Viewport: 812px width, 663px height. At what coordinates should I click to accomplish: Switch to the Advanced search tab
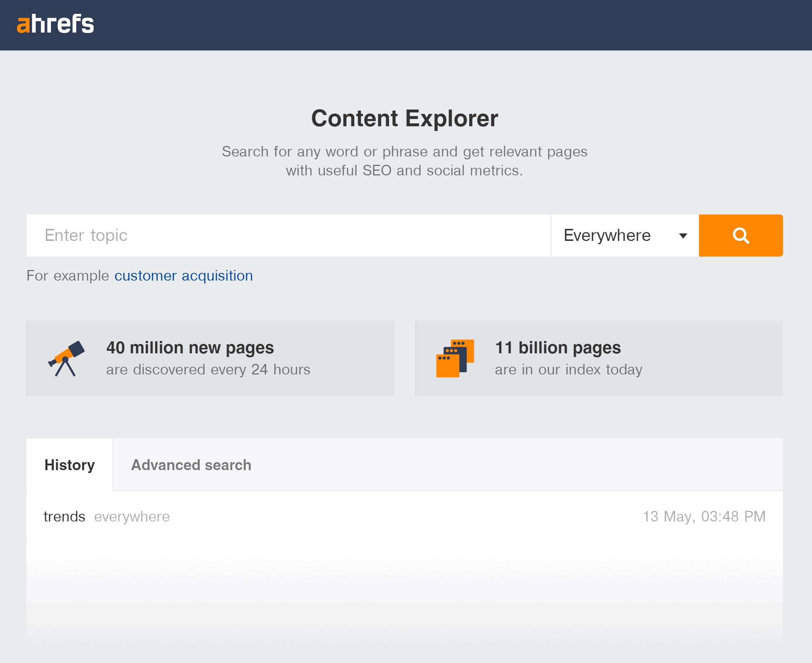[191, 465]
